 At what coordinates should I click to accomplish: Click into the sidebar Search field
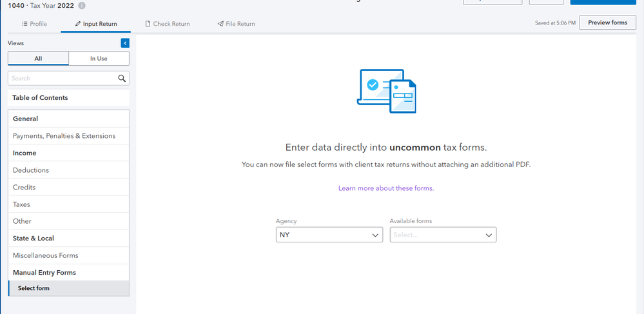[x=63, y=79]
